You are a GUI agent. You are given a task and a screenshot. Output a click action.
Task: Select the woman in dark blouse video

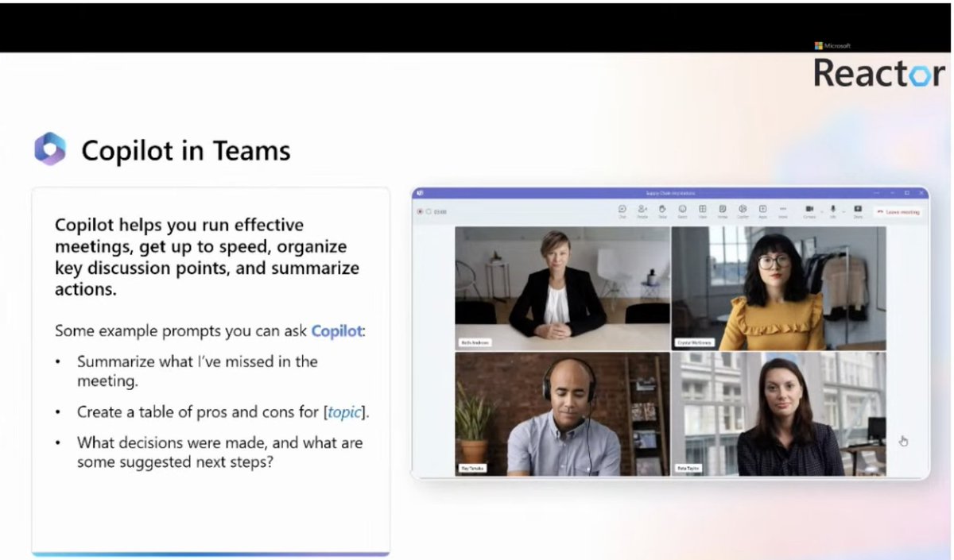coord(778,414)
